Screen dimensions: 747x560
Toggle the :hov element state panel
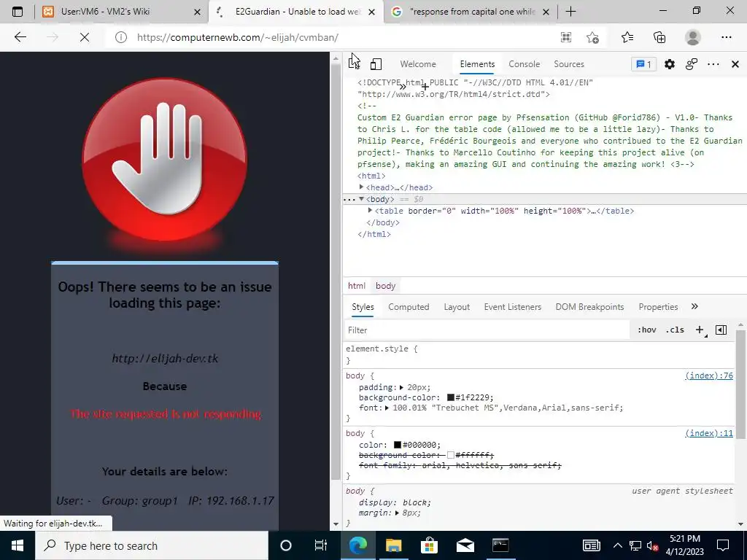click(x=647, y=330)
